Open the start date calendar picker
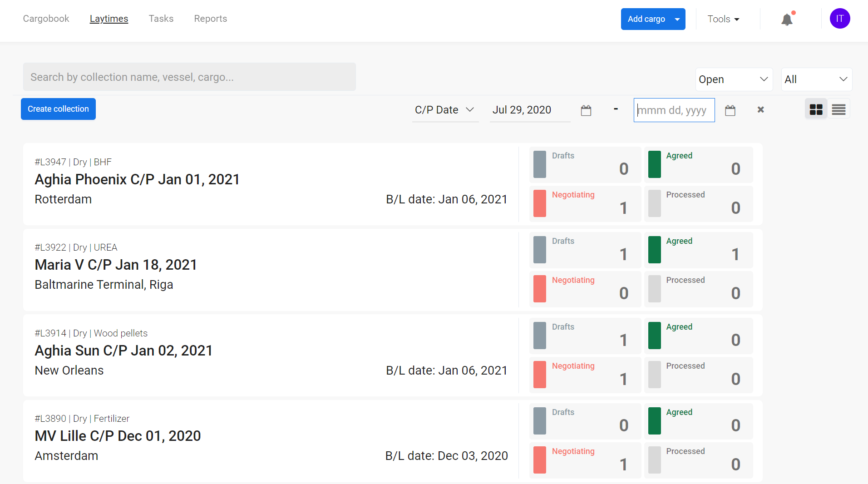This screenshot has height=484, width=868. tap(586, 110)
